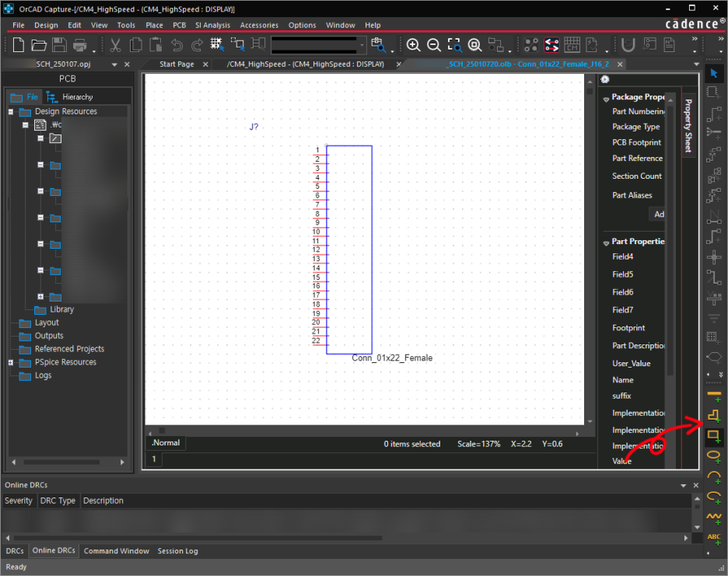The width and height of the screenshot is (728, 576).
Task: Collapse the Design Resources tree node
Action: click(11, 111)
